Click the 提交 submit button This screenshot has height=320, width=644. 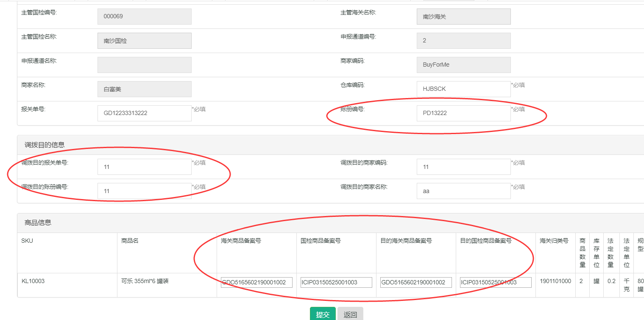[323, 314]
